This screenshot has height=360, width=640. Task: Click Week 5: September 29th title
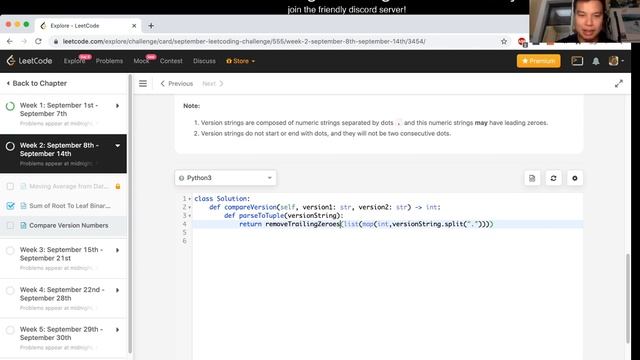(x=61, y=333)
